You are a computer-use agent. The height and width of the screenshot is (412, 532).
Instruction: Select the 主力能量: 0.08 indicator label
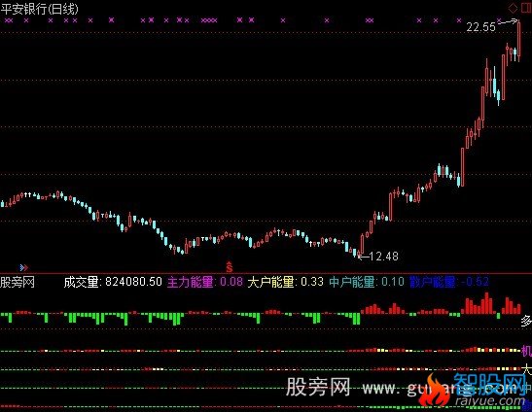pos(205,282)
